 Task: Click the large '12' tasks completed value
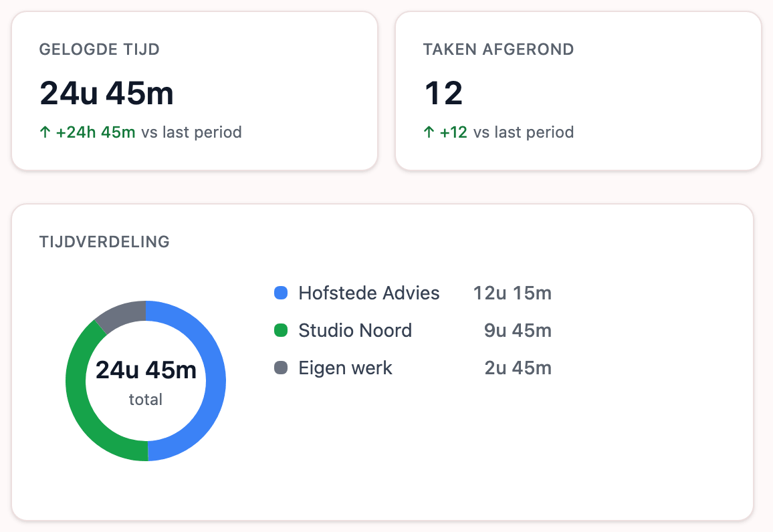(444, 93)
